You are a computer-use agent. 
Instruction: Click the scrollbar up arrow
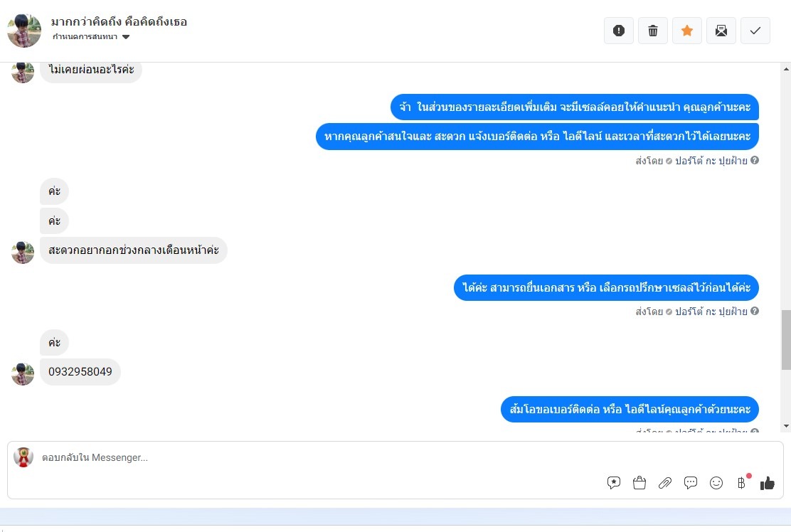786,69
